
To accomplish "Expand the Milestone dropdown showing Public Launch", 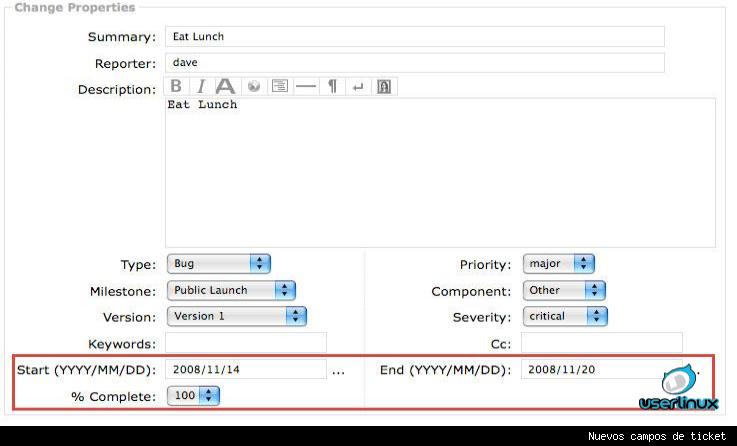I will click(230, 290).
